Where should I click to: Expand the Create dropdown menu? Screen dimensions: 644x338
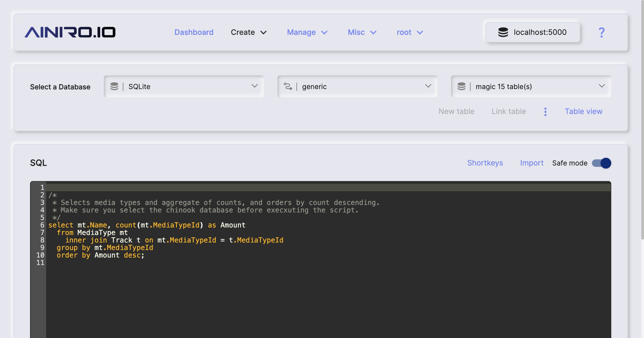tap(248, 31)
